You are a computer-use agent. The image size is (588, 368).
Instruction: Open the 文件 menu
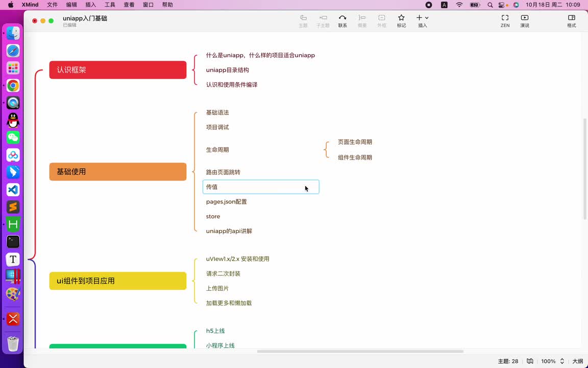[52, 5]
